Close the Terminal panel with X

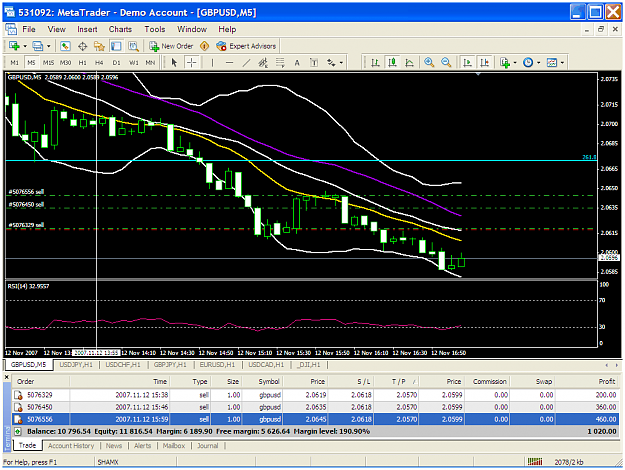click(x=6, y=377)
